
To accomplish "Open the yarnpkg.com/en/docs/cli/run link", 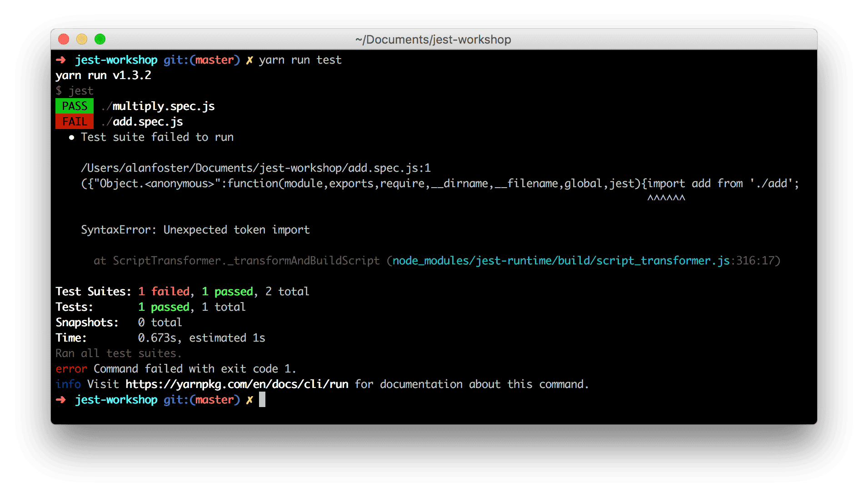I will [237, 384].
